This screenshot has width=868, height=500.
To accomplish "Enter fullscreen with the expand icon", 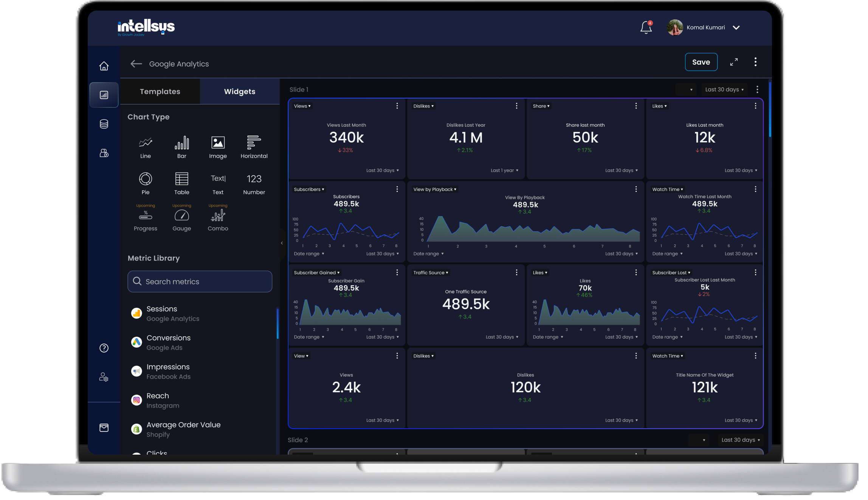I will [x=734, y=62].
